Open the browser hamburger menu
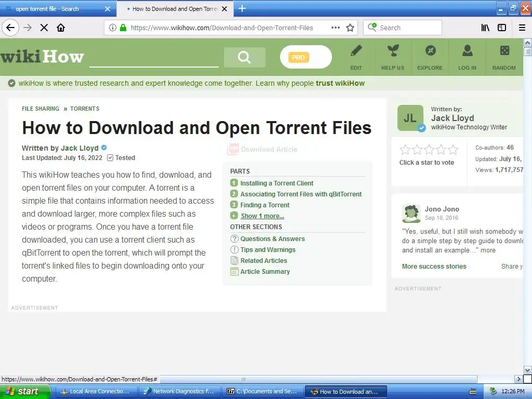Image resolution: width=532 pixels, height=399 pixels. 522,28
